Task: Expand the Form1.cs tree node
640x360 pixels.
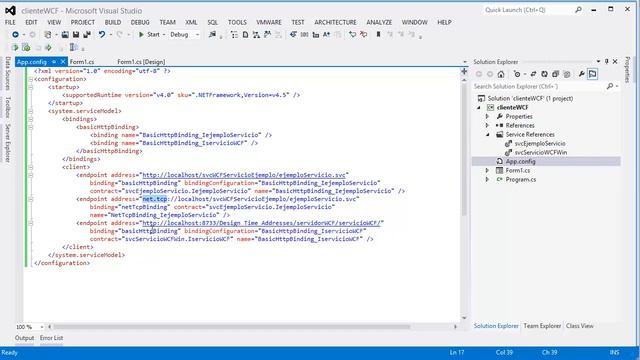Action: click(487, 170)
